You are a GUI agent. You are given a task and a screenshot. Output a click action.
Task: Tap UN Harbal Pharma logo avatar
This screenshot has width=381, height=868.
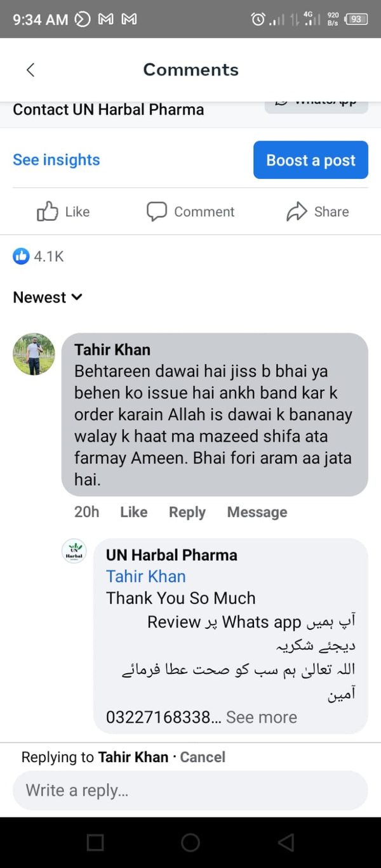[x=74, y=551]
